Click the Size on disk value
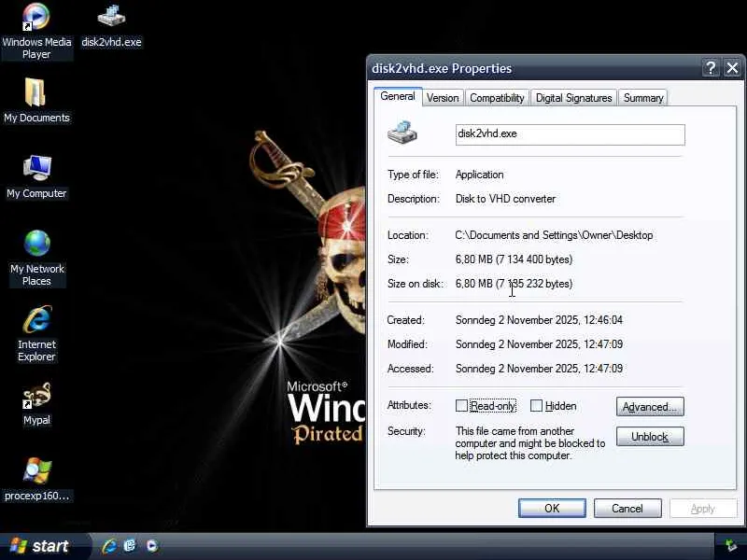This screenshot has height=560, width=747. (514, 284)
